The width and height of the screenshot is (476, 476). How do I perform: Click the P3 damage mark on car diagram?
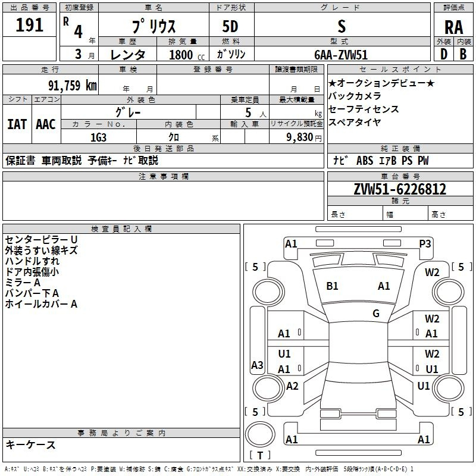425,243
